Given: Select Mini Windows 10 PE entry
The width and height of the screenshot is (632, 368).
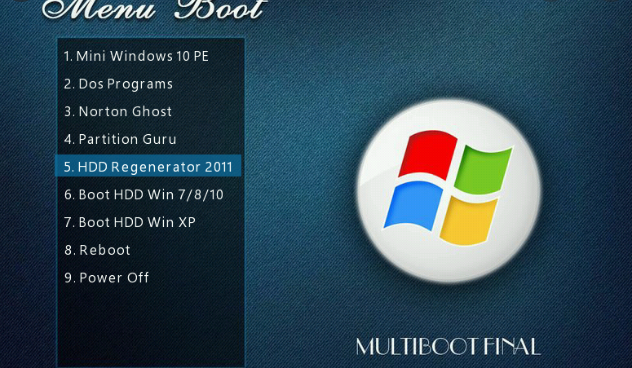Looking at the screenshot, I should [136, 56].
